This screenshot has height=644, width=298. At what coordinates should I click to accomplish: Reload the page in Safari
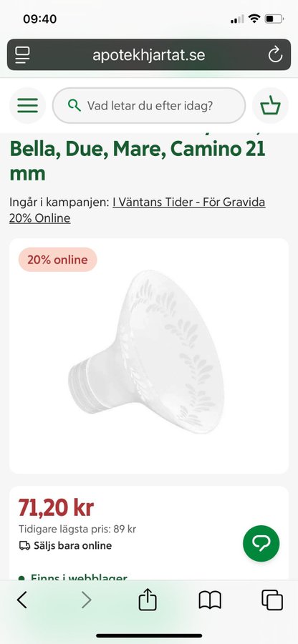pyautogui.click(x=275, y=54)
